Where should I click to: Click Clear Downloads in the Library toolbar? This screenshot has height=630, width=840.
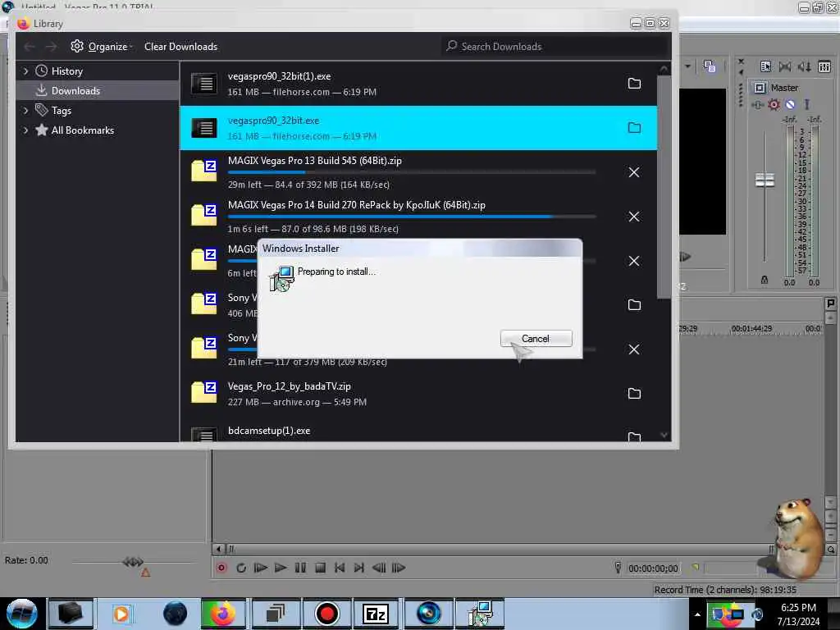coord(180,47)
